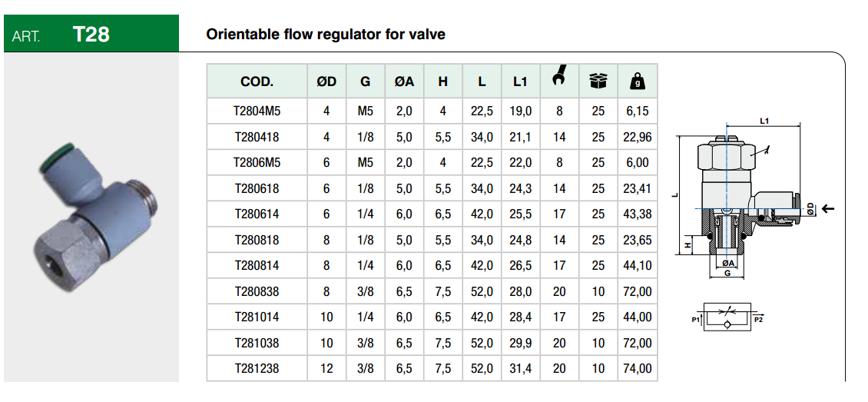Click product code T280618

[257, 188]
